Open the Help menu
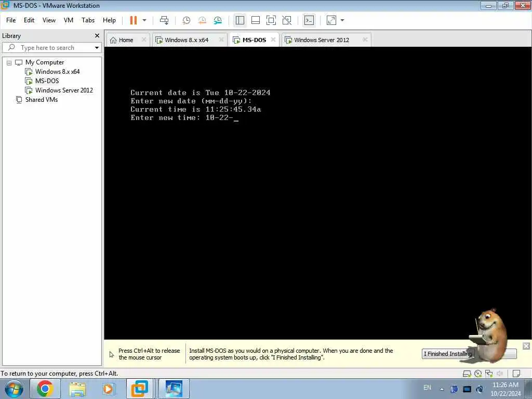532x399 pixels. click(x=109, y=20)
